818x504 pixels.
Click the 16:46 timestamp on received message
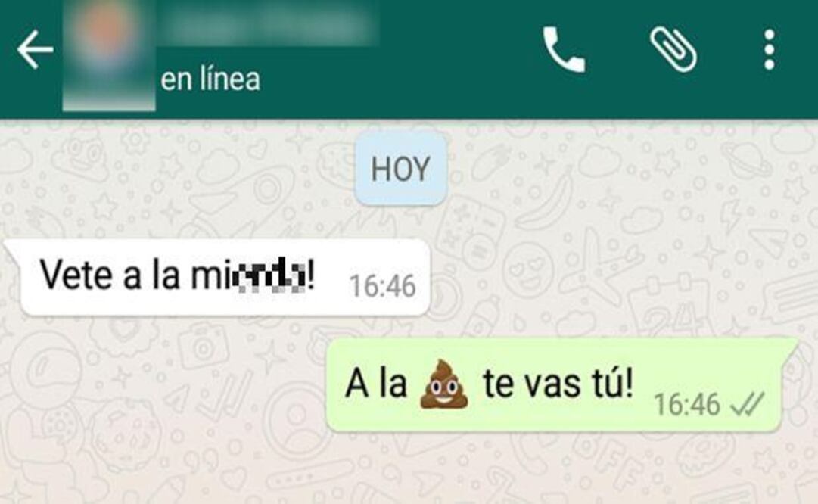(382, 286)
